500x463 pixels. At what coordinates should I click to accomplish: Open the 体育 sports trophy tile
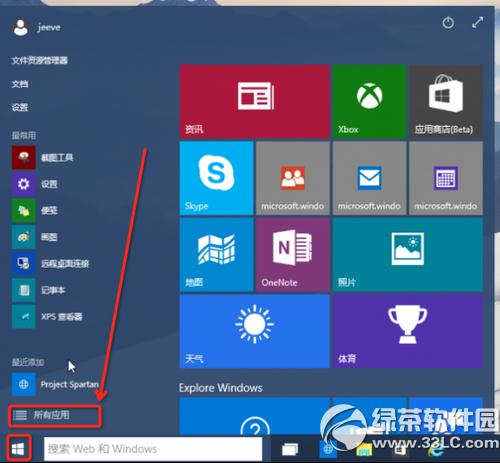(x=408, y=331)
